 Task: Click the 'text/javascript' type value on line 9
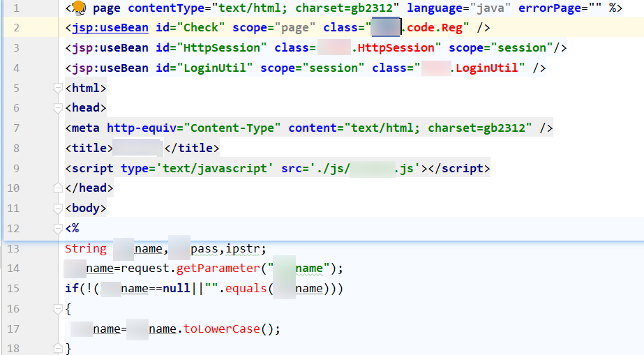(214, 168)
